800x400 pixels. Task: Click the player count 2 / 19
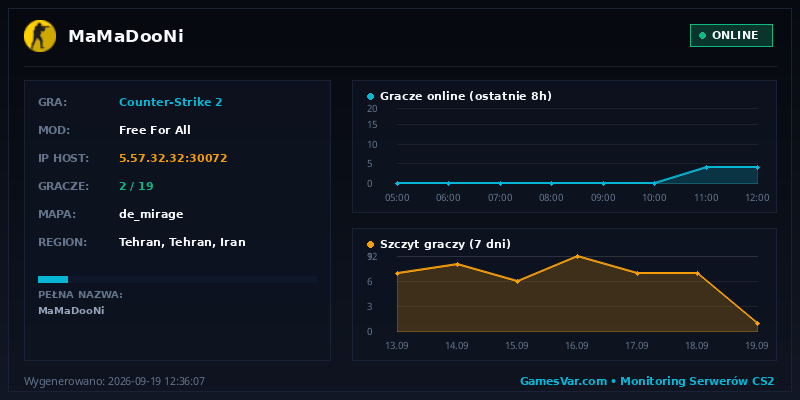136,186
